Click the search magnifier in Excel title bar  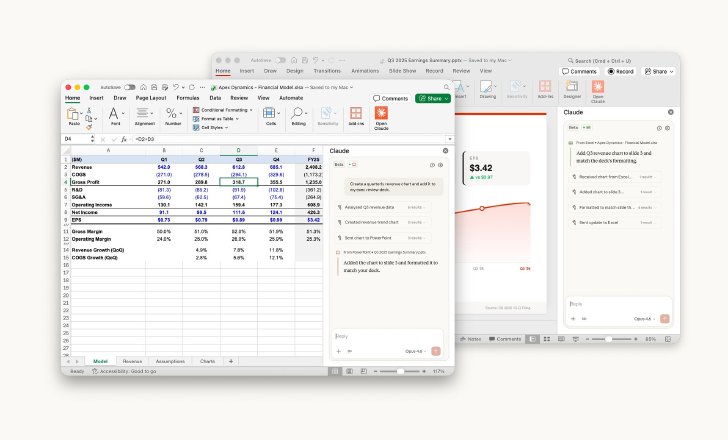click(x=446, y=87)
